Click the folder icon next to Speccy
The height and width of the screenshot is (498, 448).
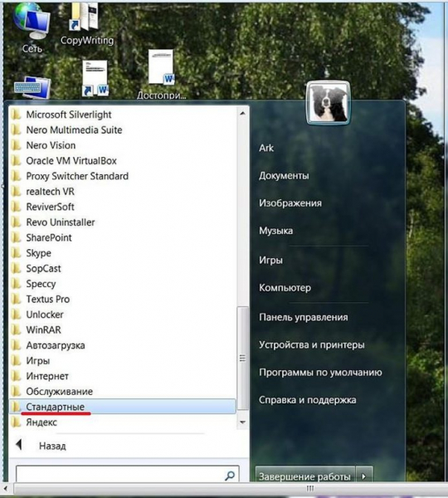16,284
